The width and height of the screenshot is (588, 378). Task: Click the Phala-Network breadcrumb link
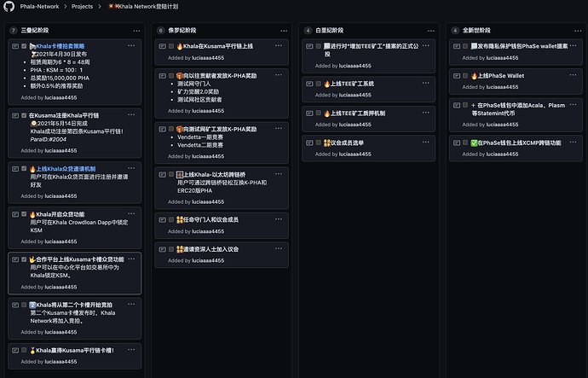[39, 6]
